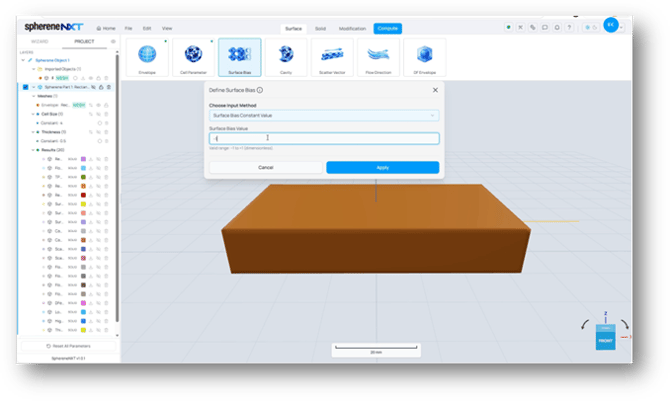Open the View menu
The height and width of the screenshot is (401, 670).
tap(167, 28)
